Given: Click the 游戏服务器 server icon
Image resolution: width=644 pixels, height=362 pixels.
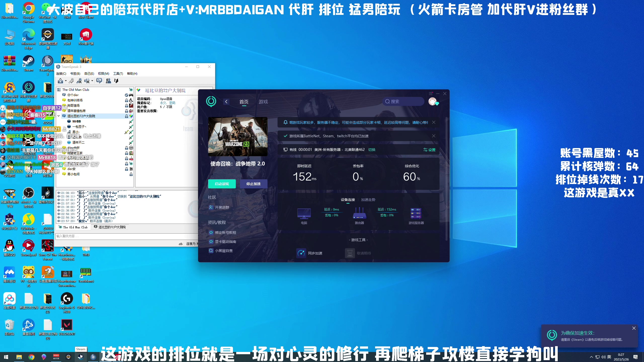Looking at the screenshot, I should 416,214.
